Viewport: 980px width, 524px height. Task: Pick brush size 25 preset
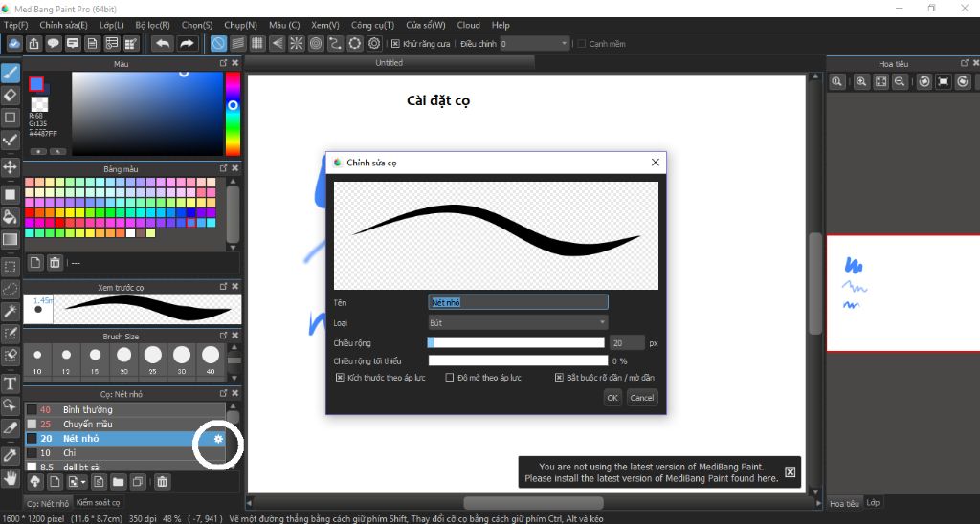click(152, 360)
